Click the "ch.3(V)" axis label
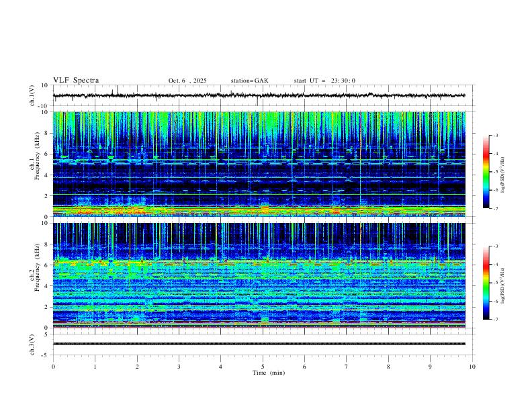 32,345
